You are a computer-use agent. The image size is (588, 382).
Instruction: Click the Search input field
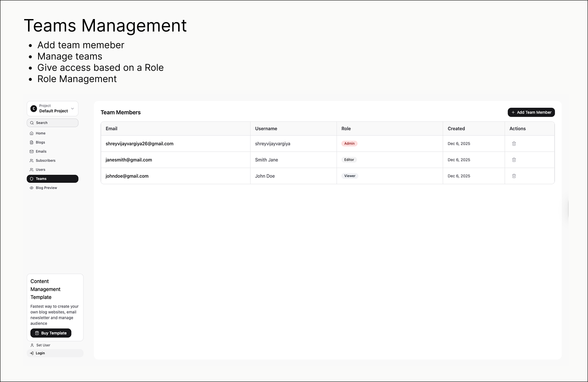[52, 123]
